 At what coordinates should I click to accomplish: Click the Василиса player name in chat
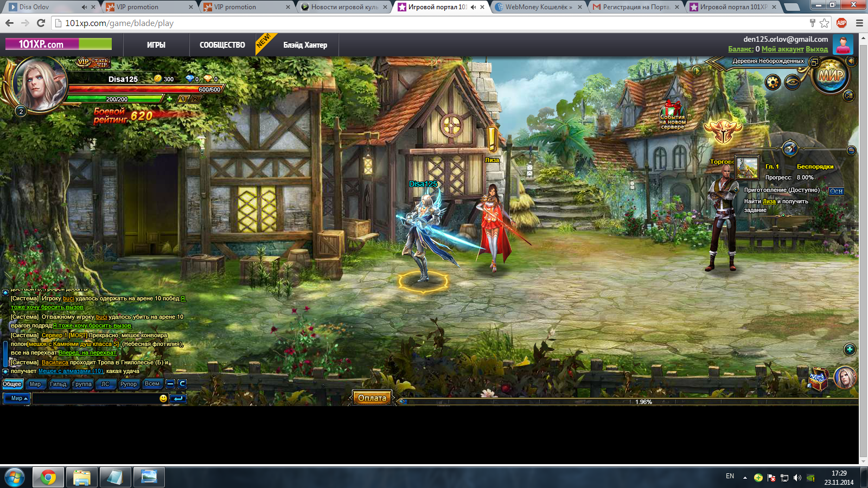coord(55,362)
